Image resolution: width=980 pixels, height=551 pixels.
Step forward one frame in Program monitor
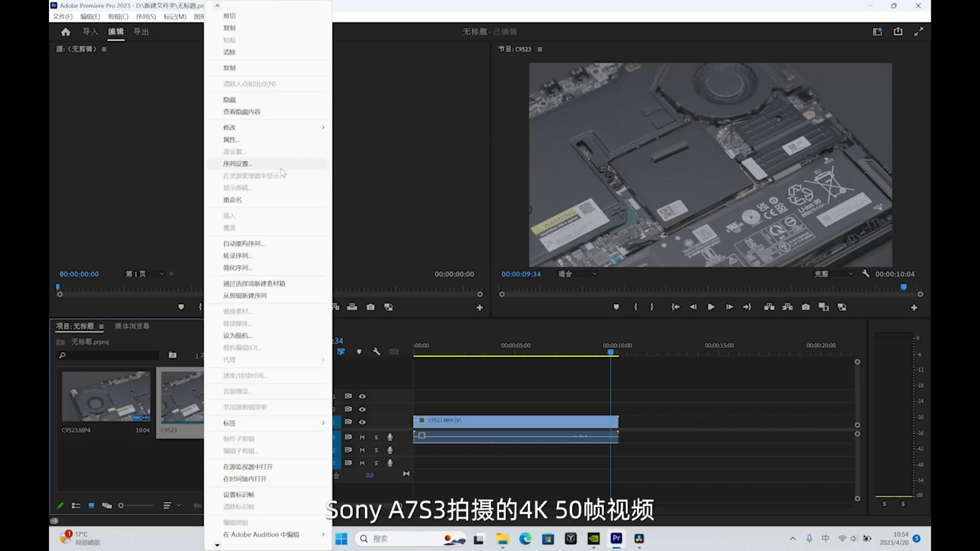coord(729,307)
